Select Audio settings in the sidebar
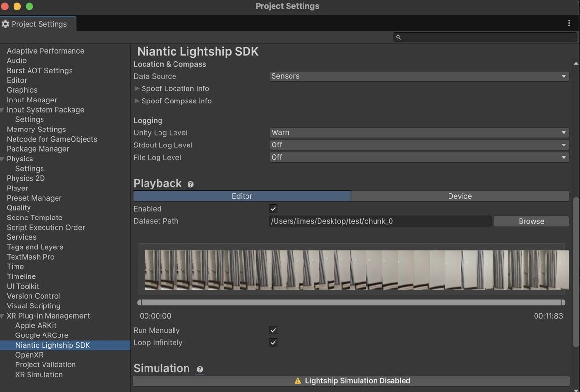 (16, 60)
